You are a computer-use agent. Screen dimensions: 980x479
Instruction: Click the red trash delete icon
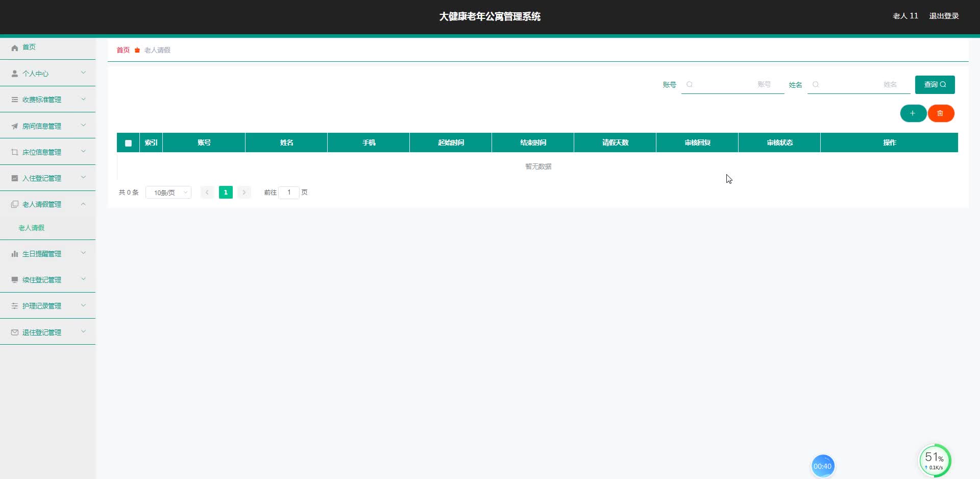tap(941, 113)
